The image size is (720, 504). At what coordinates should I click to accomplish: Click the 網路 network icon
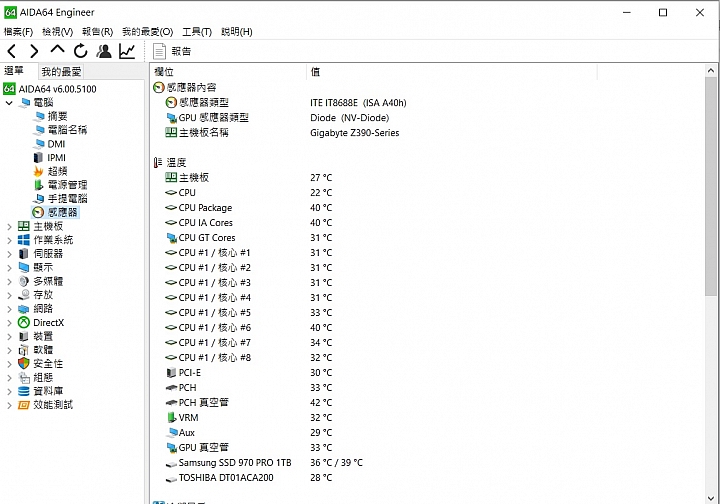coord(23,308)
